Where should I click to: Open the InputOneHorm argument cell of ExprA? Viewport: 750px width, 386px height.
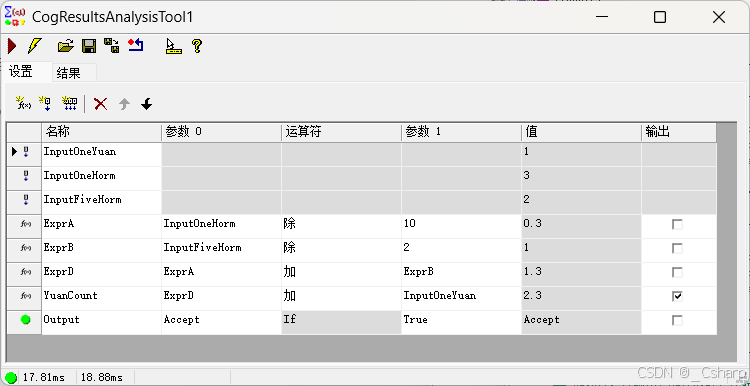coord(221,226)
